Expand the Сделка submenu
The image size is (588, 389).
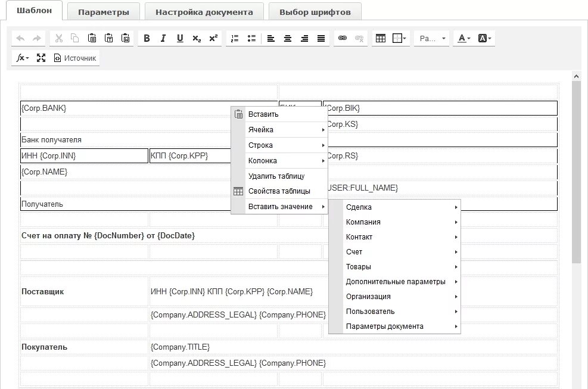point(394,207)
